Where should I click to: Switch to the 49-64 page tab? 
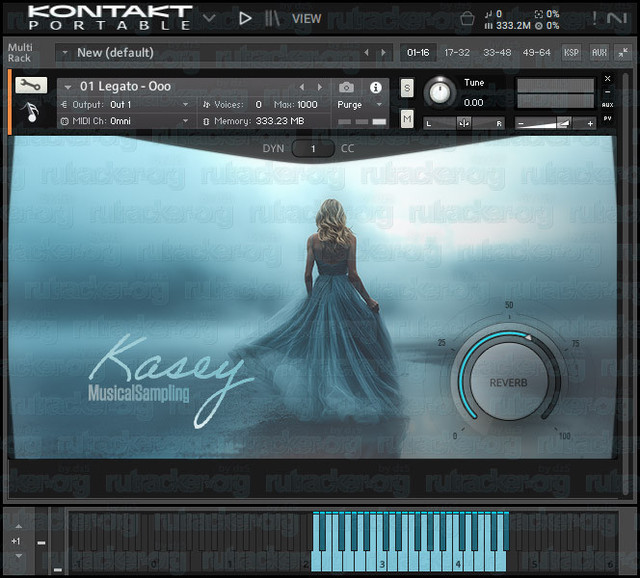[x=536, y=53]
